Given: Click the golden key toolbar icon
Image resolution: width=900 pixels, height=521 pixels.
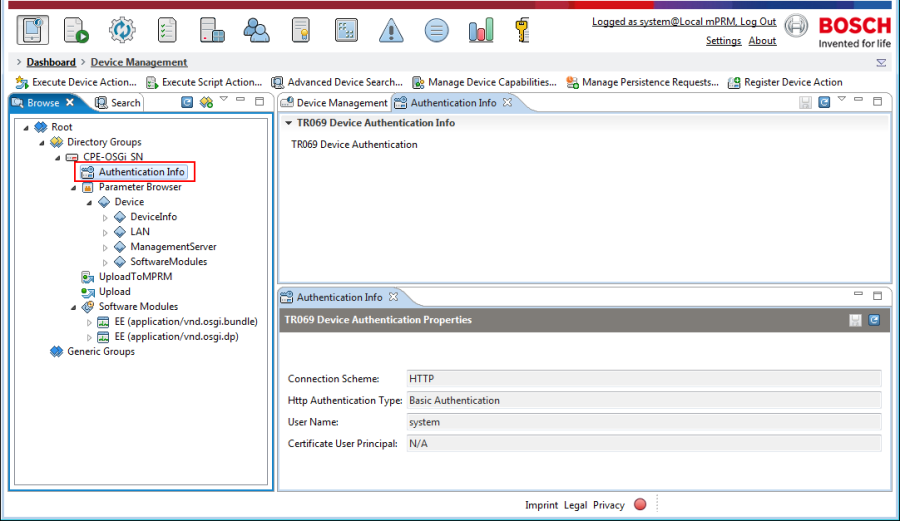Looking at the screenshot, I should pos(522,30).
